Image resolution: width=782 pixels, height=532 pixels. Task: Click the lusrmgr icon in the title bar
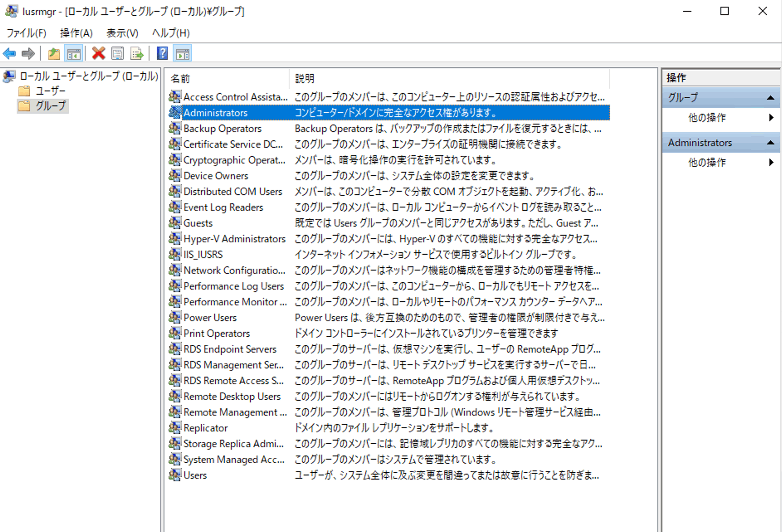click(11, 11)
